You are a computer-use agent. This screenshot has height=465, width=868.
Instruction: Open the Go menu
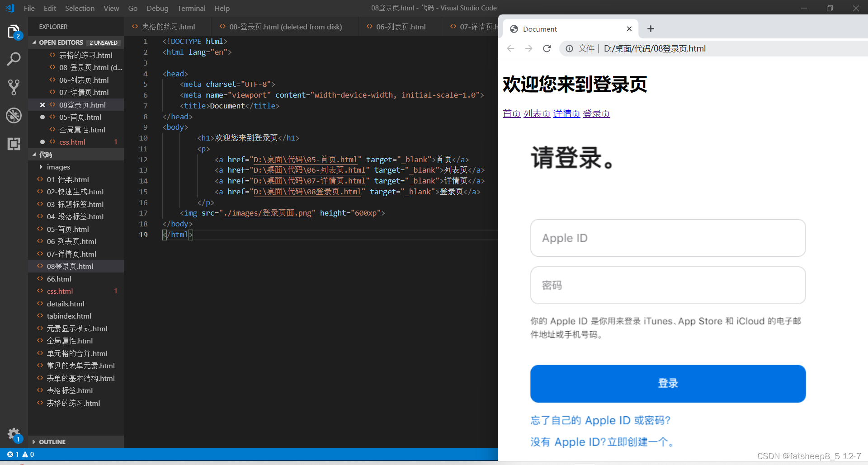(132, 8)
